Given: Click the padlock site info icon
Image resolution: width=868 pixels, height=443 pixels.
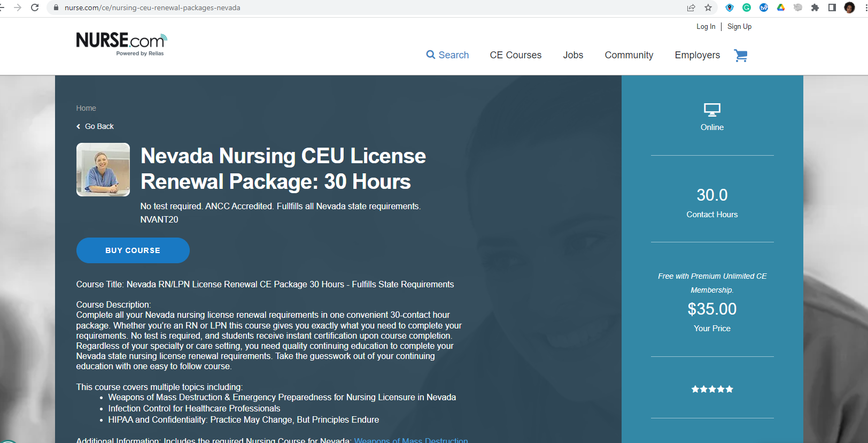Looking at the screenshot, I should point(56,7).
